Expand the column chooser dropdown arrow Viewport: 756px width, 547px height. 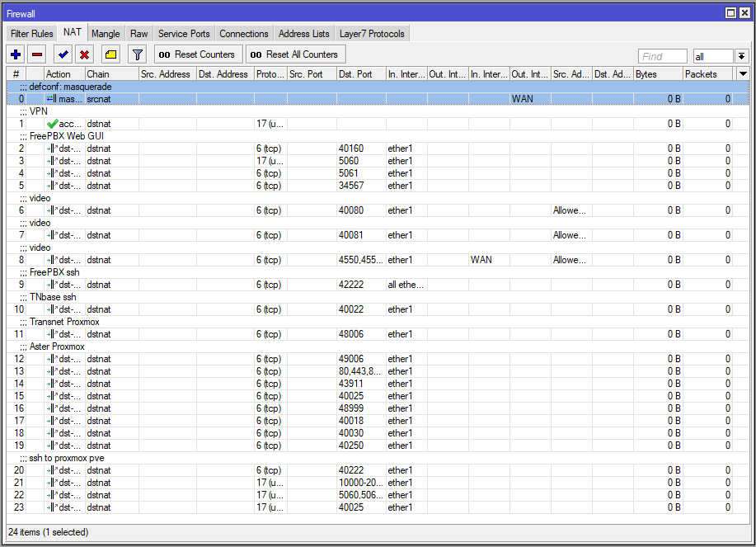coord(743,73)
